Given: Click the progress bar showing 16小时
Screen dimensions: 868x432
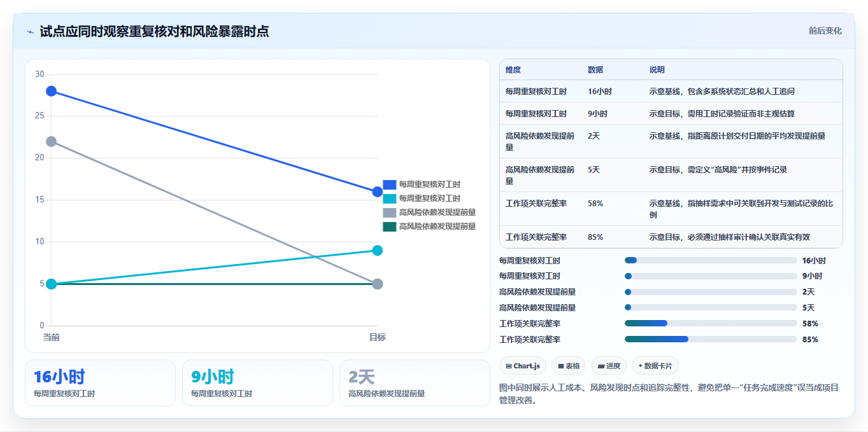Looking at the screenshot, I should tap(711, 260).
